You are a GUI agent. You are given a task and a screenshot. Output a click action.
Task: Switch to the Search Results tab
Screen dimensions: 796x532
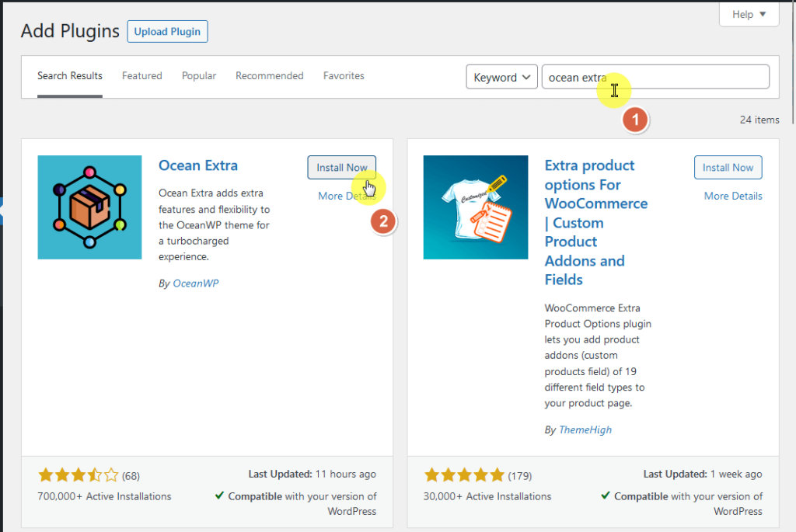69,76
